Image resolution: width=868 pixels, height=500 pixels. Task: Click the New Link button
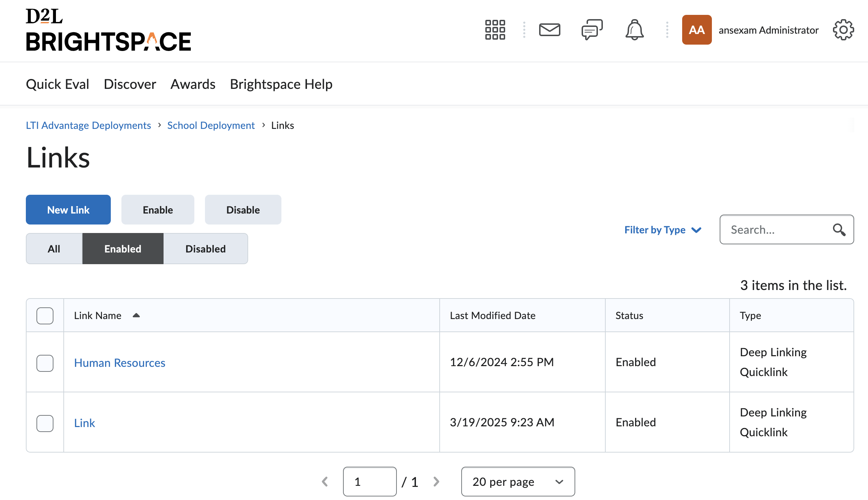pos(68,210)
